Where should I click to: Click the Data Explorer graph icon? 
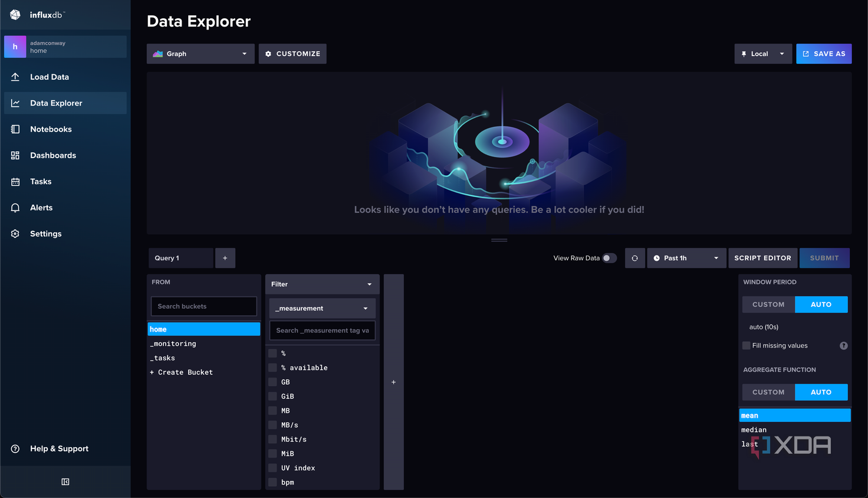click(x=15, y=103)
